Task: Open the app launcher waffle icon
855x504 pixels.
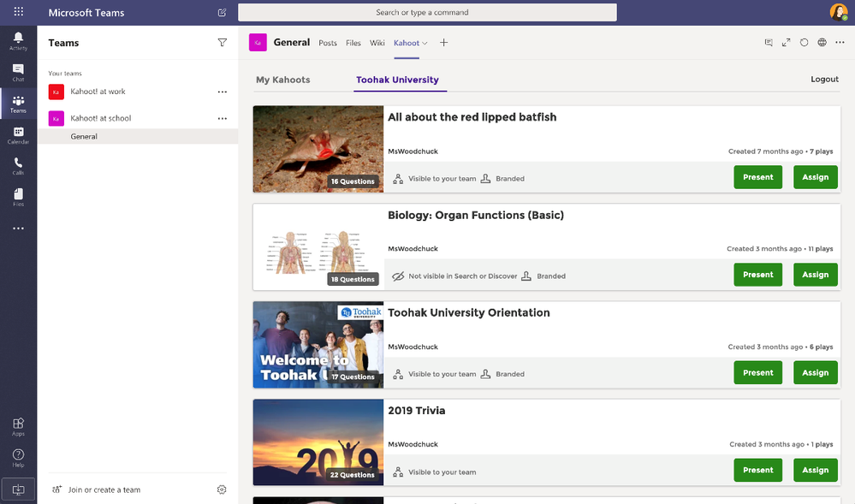Action: click(x=19, y=12)
